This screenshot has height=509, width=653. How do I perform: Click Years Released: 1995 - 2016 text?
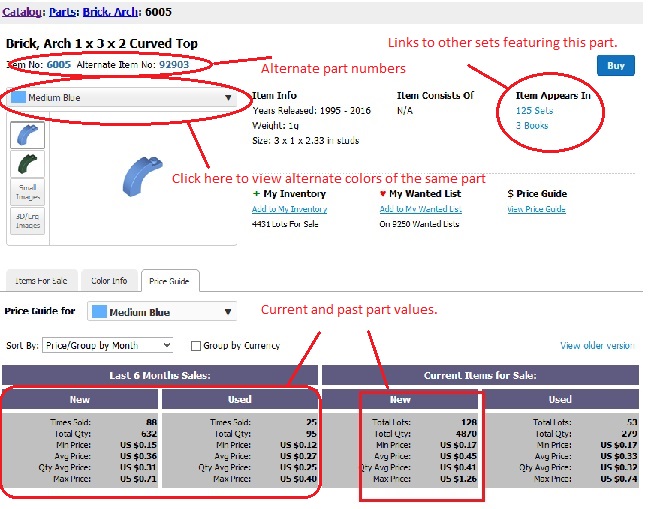312,111
